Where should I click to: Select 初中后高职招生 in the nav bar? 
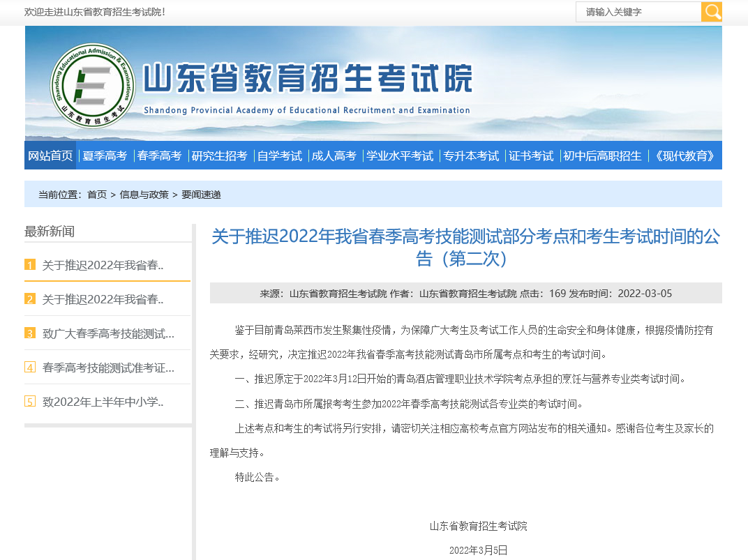[x=602, y=156]
